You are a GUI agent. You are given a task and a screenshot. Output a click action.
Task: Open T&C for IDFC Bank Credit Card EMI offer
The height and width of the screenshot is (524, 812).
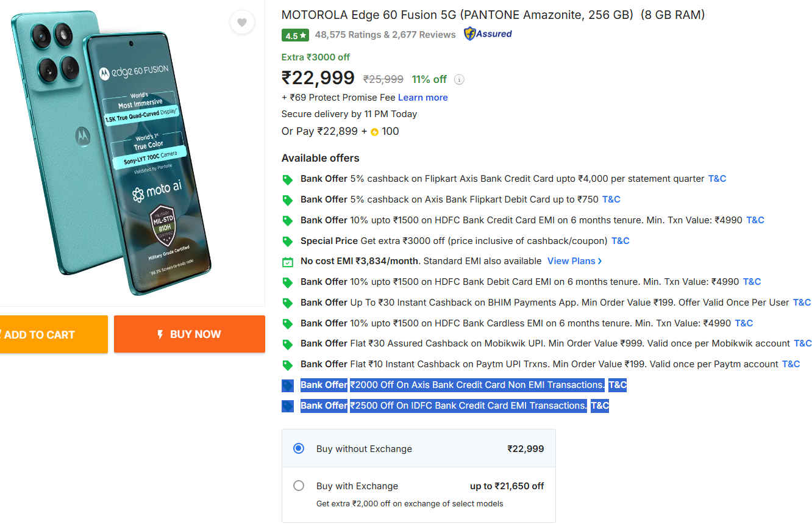599,406
